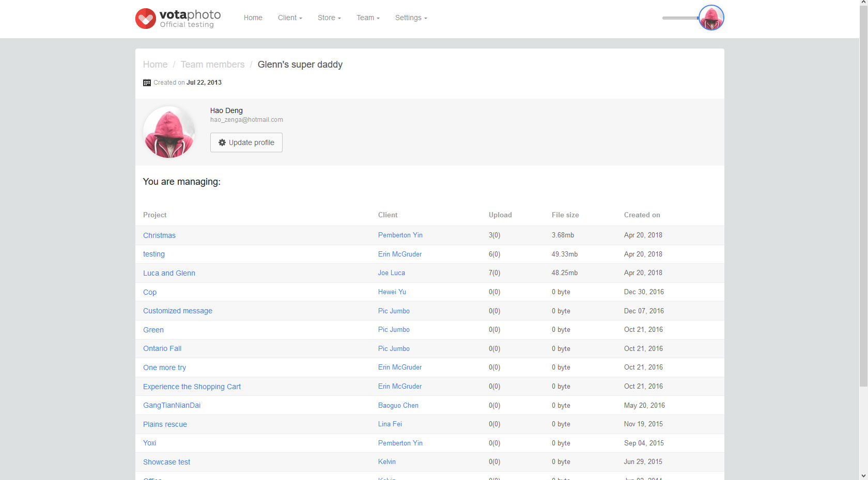Open the Yoxi project
The width and height of the screenshot is (868, 480).
[149, 443]
